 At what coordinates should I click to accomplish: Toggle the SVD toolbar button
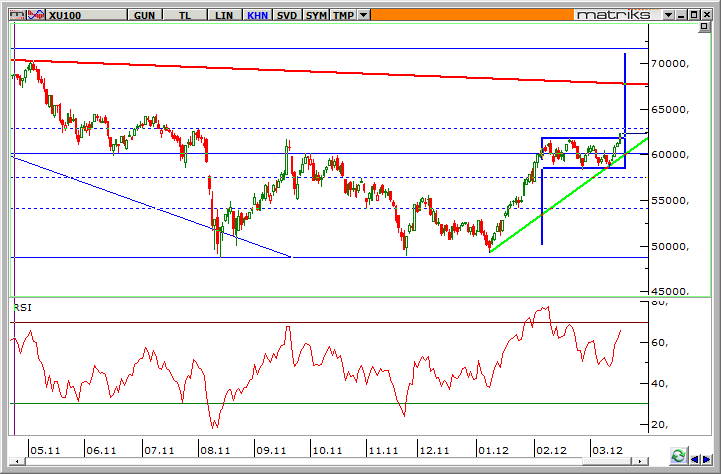click(x=287, y=15)
